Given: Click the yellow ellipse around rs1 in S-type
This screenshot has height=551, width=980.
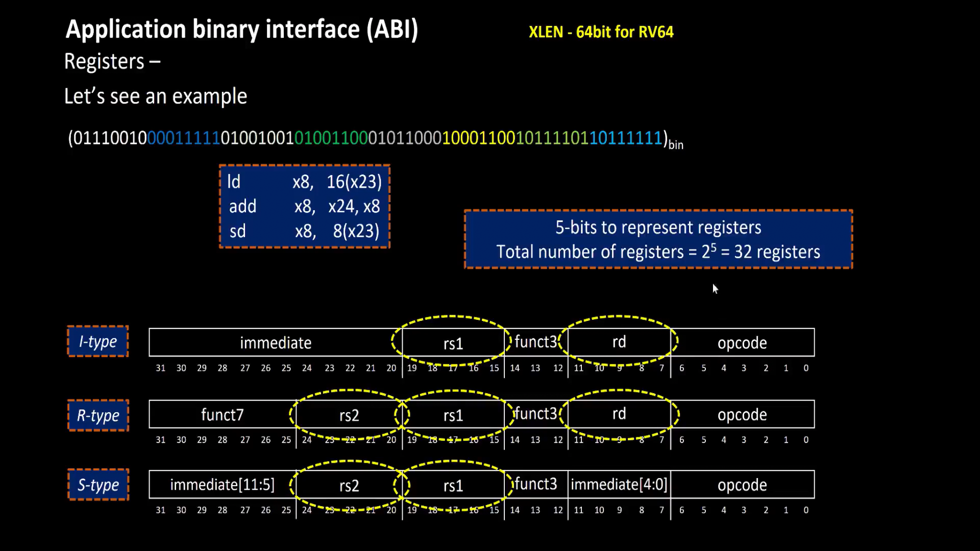Looking at the screenshot, I should (452, 485).
